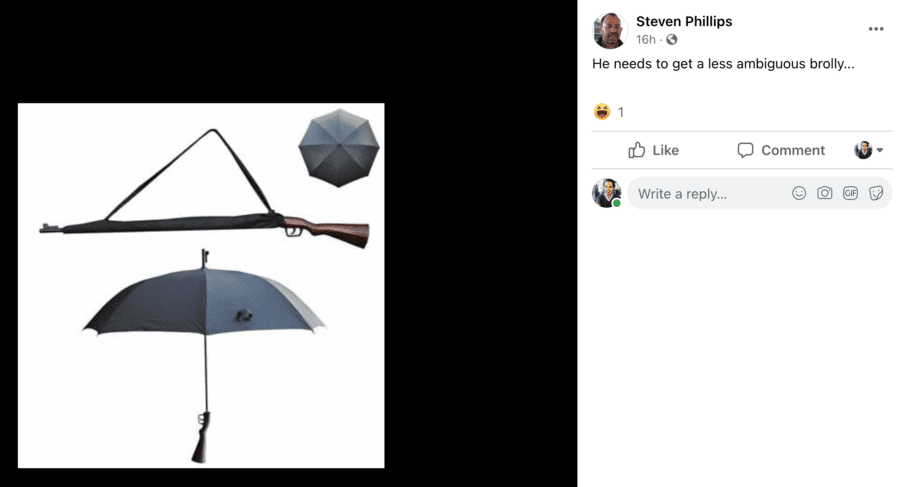Viewport: 900px width, 487px height.
Task: Choose a sticker for the reply
Action: point(876,193)
